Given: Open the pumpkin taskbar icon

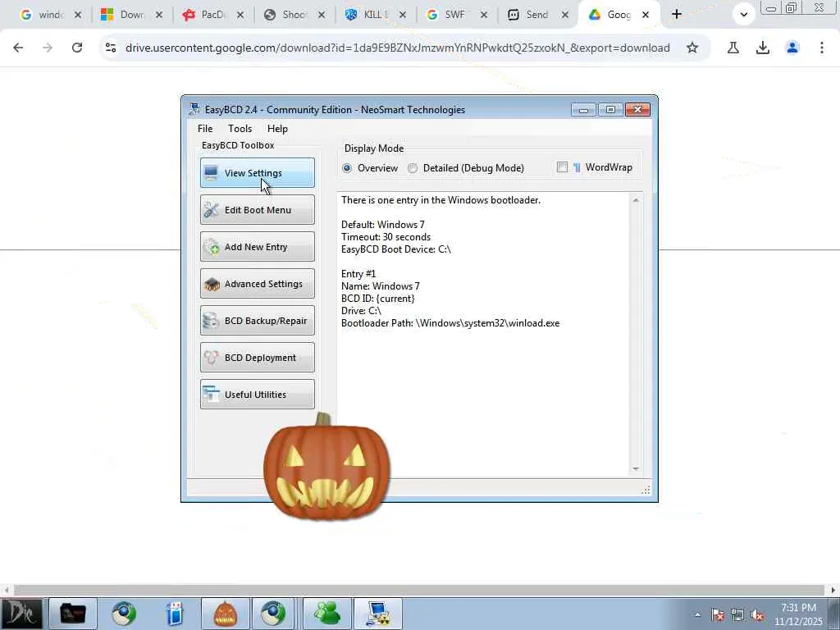Looking at the screenshot, I should click(x=225, y=614).
